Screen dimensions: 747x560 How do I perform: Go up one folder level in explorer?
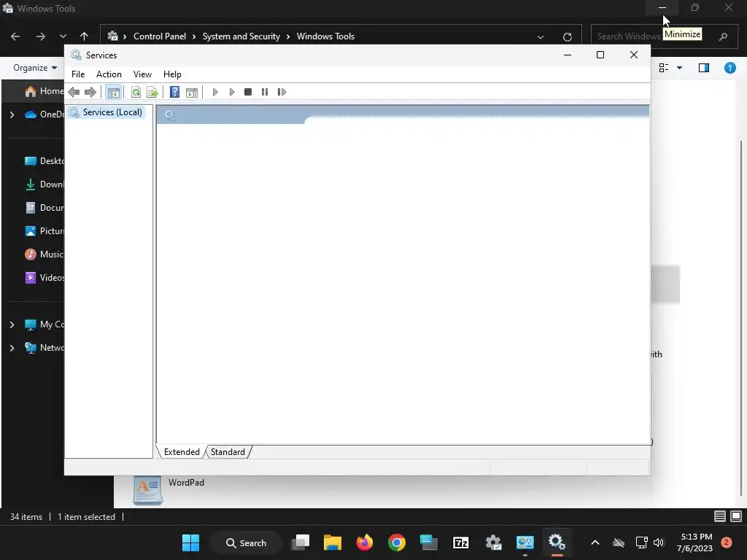(x=85, y=36)
